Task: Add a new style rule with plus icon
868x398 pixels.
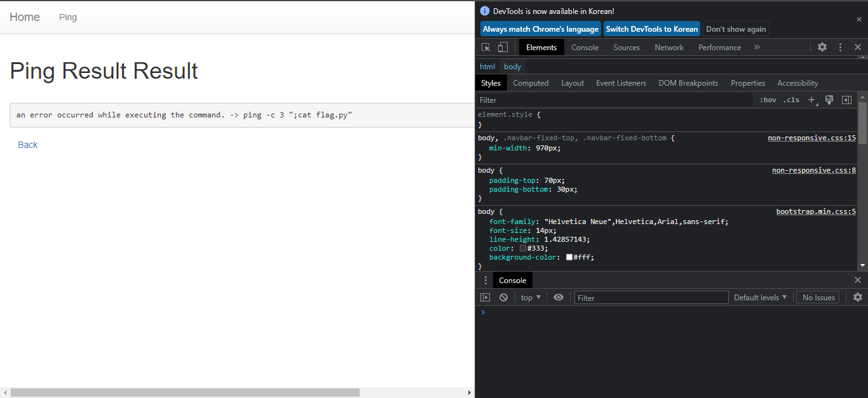Action: [812, 100]
